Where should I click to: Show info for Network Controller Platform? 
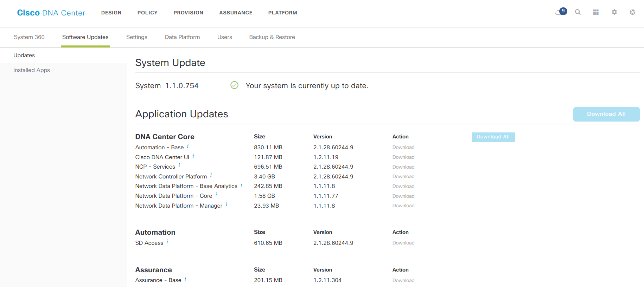pos(211,175)
